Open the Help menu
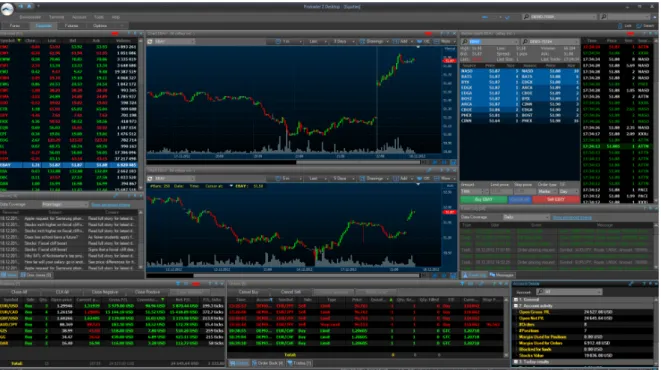This screenshot has width=661, height=370. (116, 17)
